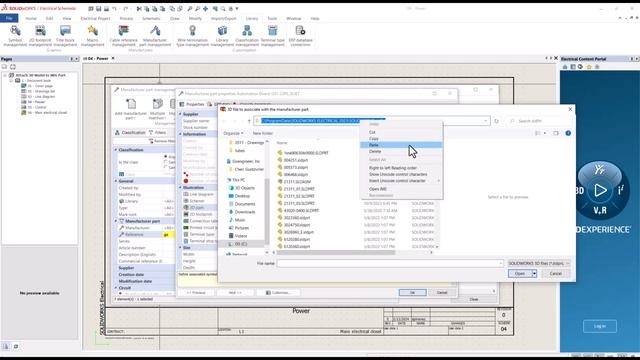Open the Organize dropdown in file dialog
Screen dimensions: 640x360
(x=233, y=133)
